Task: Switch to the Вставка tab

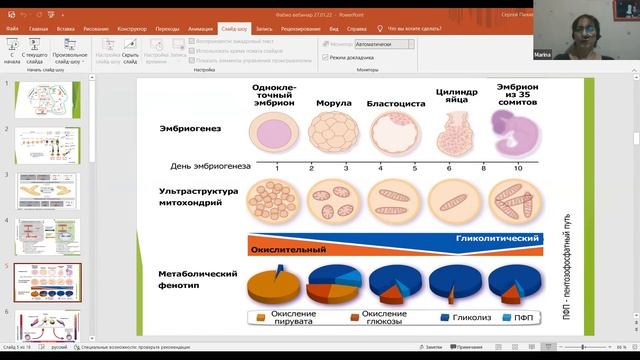Action: (x=65, y=29)
